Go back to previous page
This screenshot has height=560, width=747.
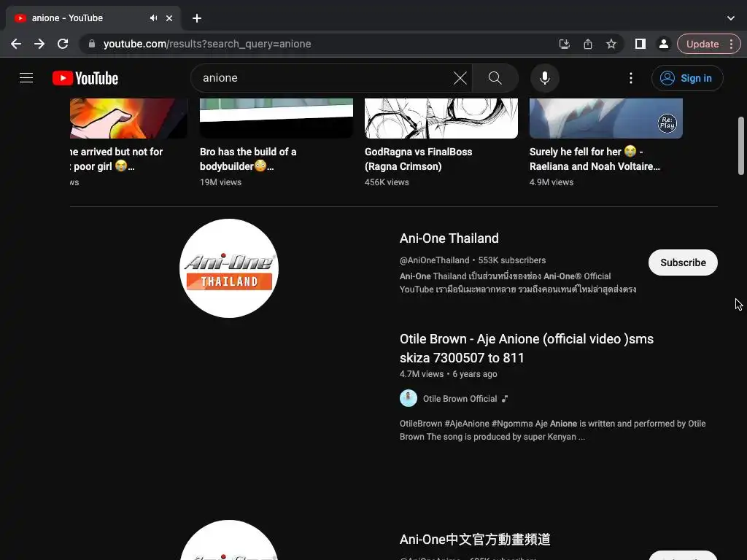pyautogui.click(x=16, y=44)
